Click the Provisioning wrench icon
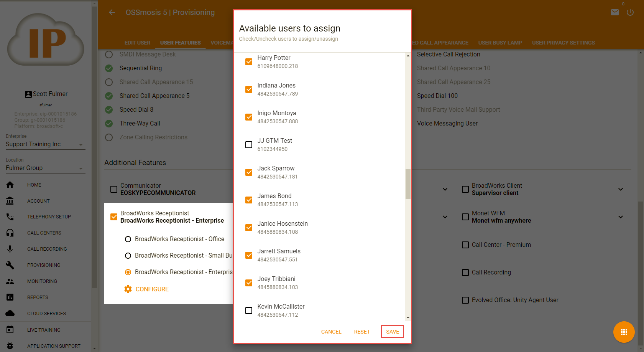This screenshot has height=352, width=644. [10, 265]
